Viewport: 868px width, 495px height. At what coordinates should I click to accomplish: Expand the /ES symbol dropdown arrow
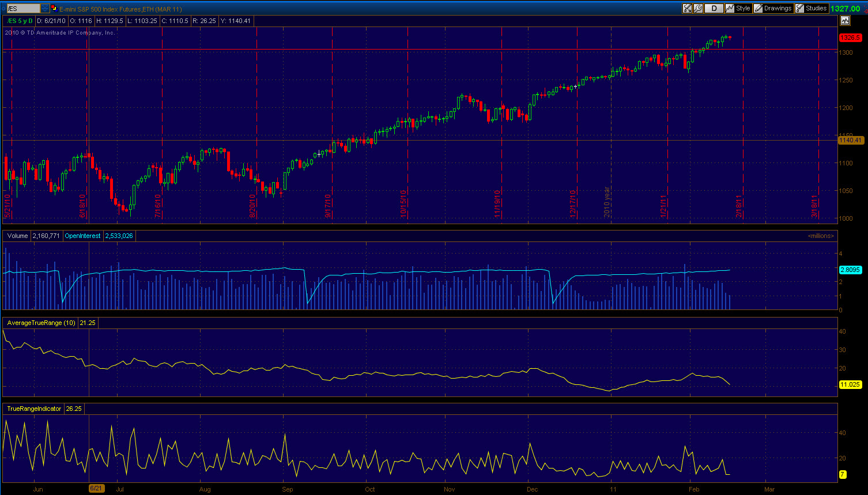click(x=45, y=9)
